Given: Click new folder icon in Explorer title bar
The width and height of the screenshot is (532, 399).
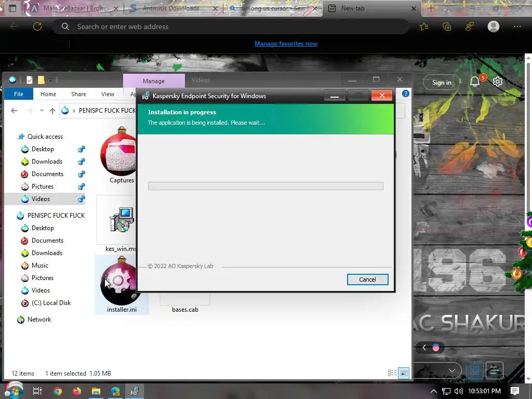Looking at the screenshot, I should pyautogui.click(x=41, y=80).
